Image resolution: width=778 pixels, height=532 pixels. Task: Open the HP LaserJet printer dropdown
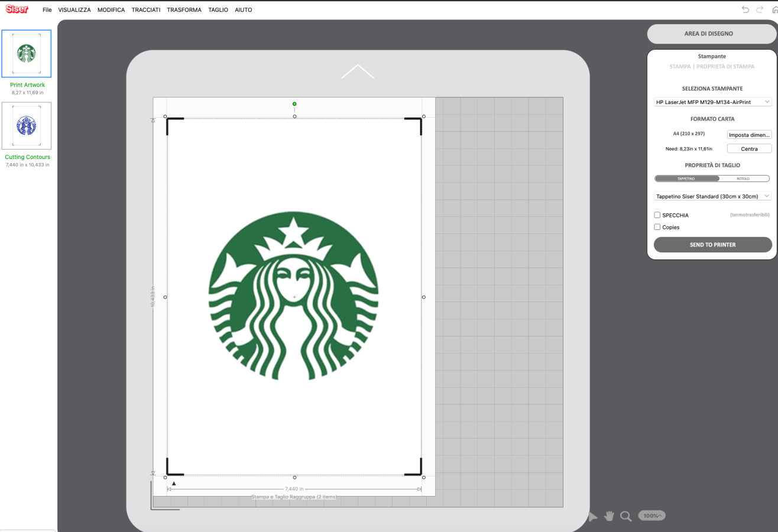coord(713,102)
